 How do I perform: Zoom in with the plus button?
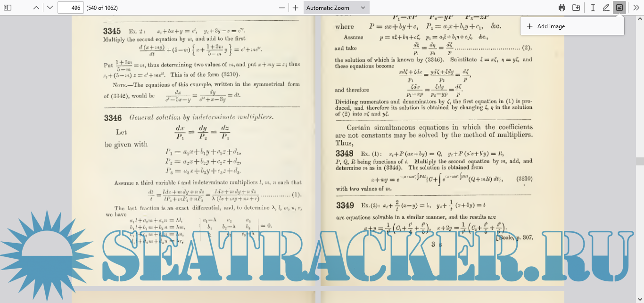point(296,8)
